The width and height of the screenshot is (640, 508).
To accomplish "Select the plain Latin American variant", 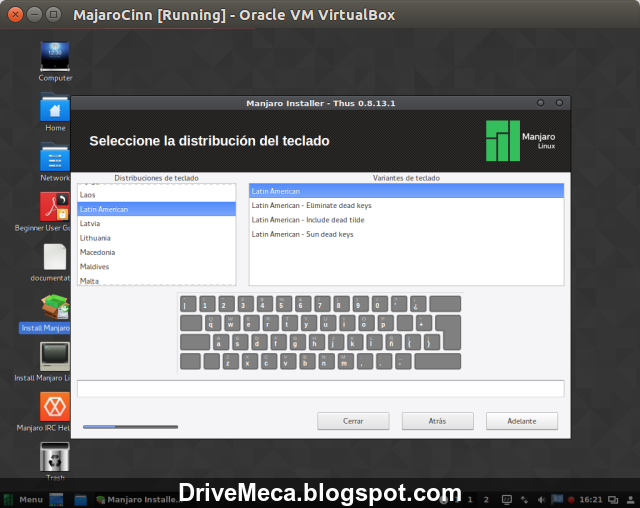I will coord(407,191).
